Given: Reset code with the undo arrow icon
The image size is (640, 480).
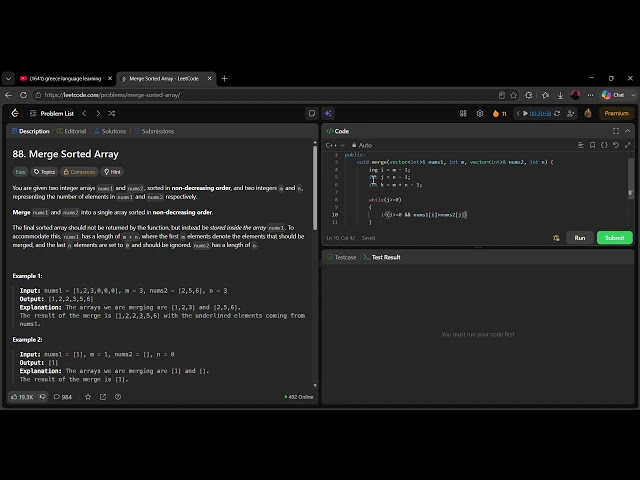Looking at the screenshot, I should pos(616,145).
